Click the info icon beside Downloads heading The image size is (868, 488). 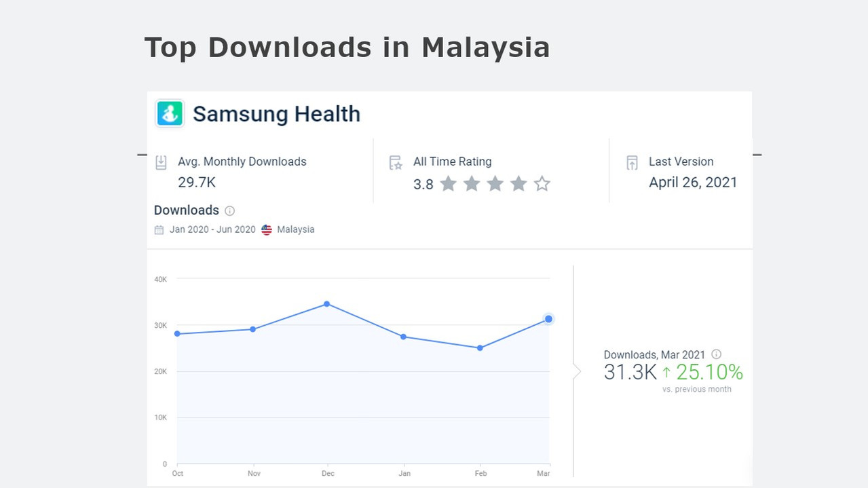pos(230,211)
